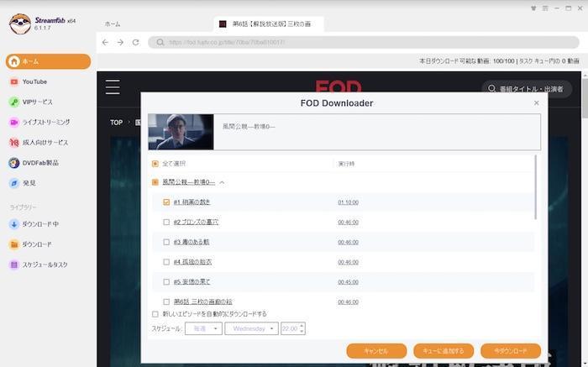Go back in the browser
This screenshot has width=588, height=367.
105,42
